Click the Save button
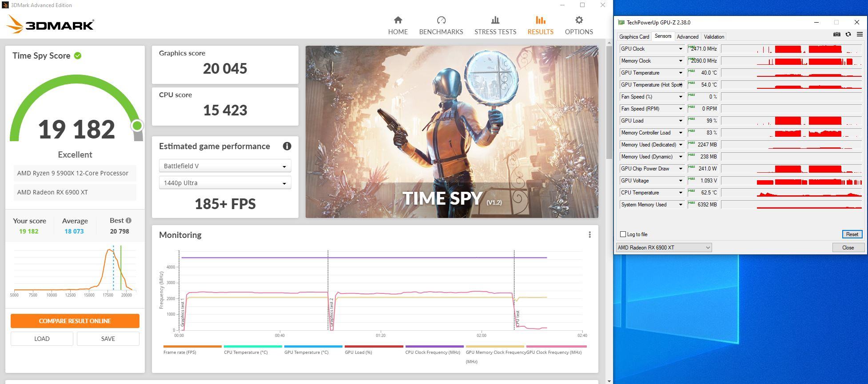Screen dimensions: 868x384 [x=108, y=339]
